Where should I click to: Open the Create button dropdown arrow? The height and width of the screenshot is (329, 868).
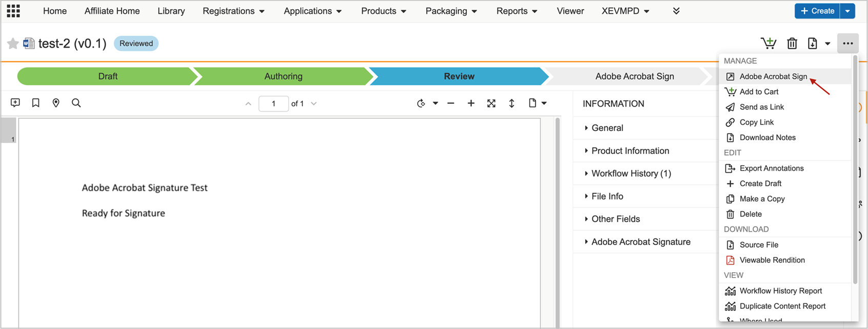(x=848, y=11)
